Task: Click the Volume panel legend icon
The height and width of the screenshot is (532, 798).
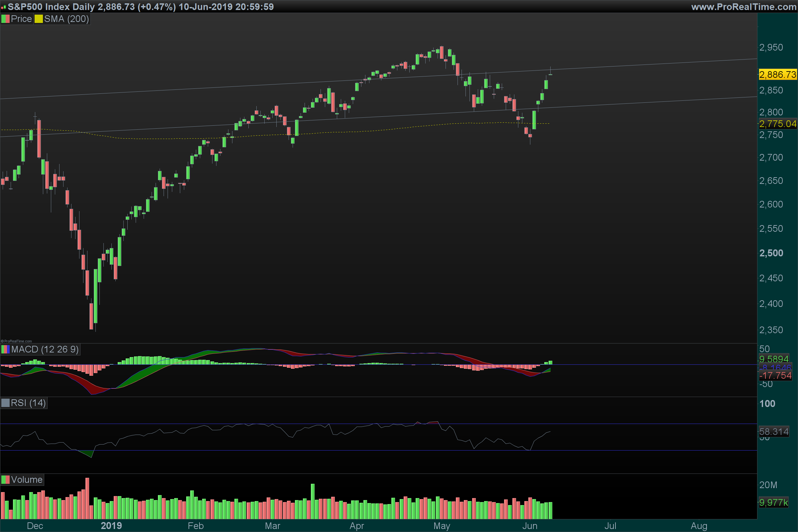Action: click(5, 480)
